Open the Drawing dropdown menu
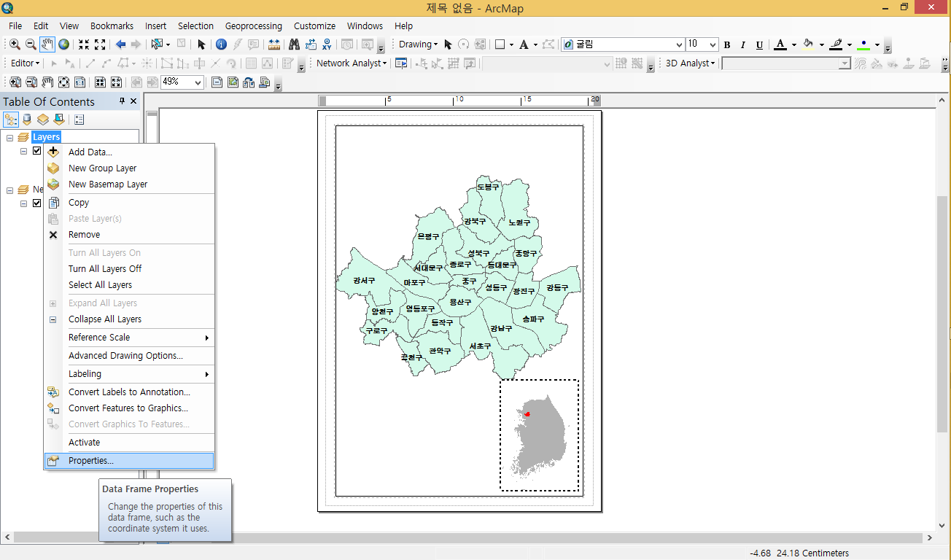 [418, 44]
